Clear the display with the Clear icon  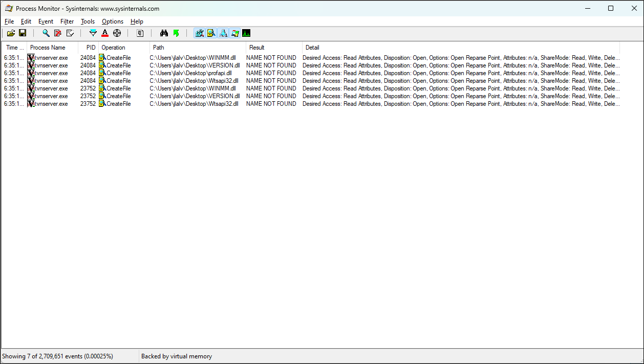pyautogui.click(x=70, y=33)
